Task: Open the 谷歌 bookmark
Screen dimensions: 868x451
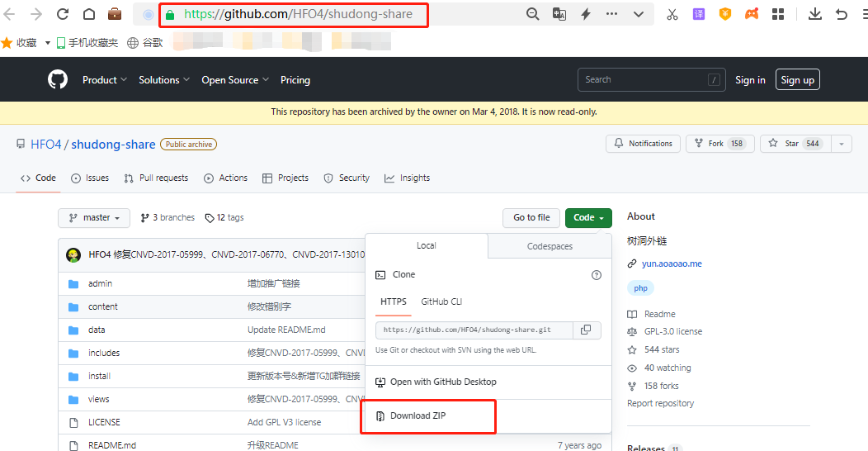Action: click(145, 43)
